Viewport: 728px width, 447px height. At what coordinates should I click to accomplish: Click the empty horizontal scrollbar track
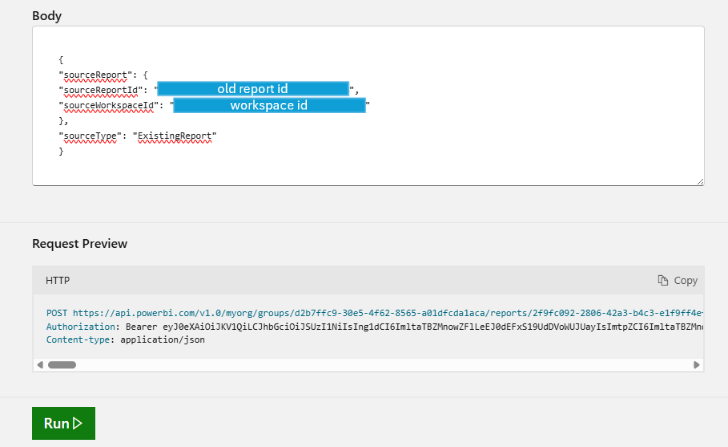tap(380, 365)
